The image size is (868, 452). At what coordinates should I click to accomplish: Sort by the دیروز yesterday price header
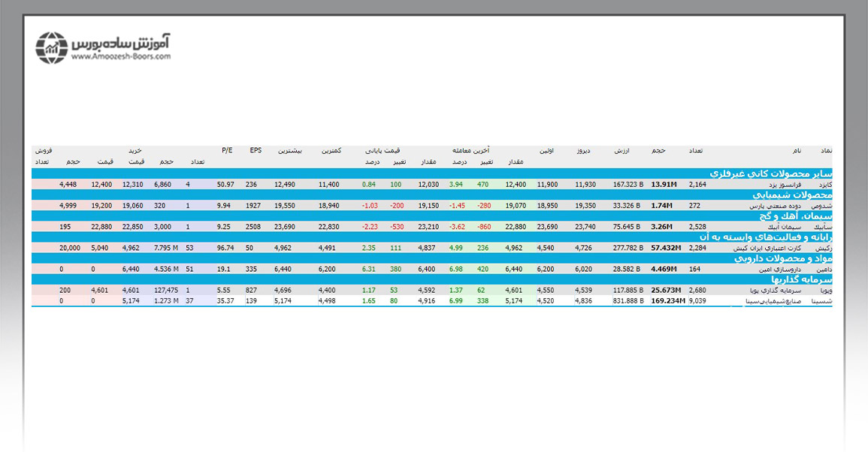point(583,151)
